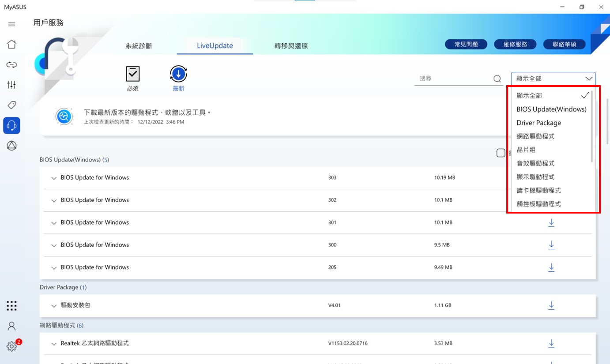
Task: Go to the Home sidebar icon
Action: point(11,44)
